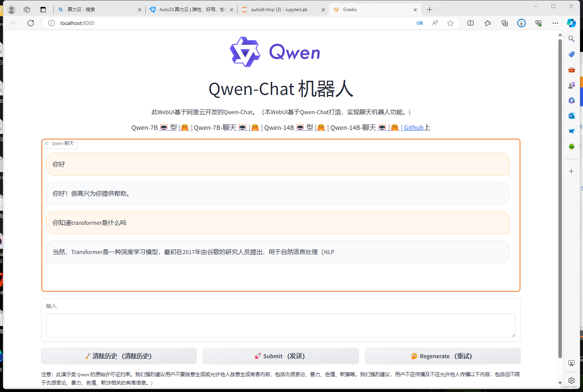Open the Favorites list icon

click(488, 23)
